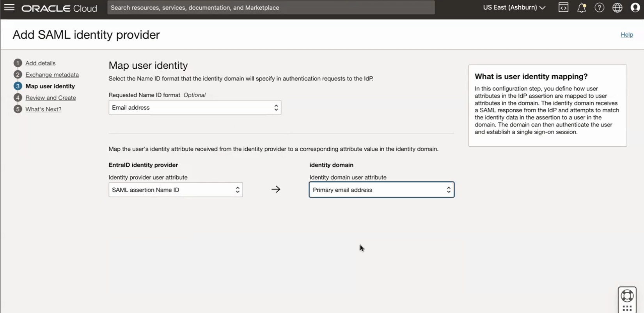Screen dimensions: 644x313
Task: Click the step 5 number circle
Action: pyautogui.click(x=18, y=109)
